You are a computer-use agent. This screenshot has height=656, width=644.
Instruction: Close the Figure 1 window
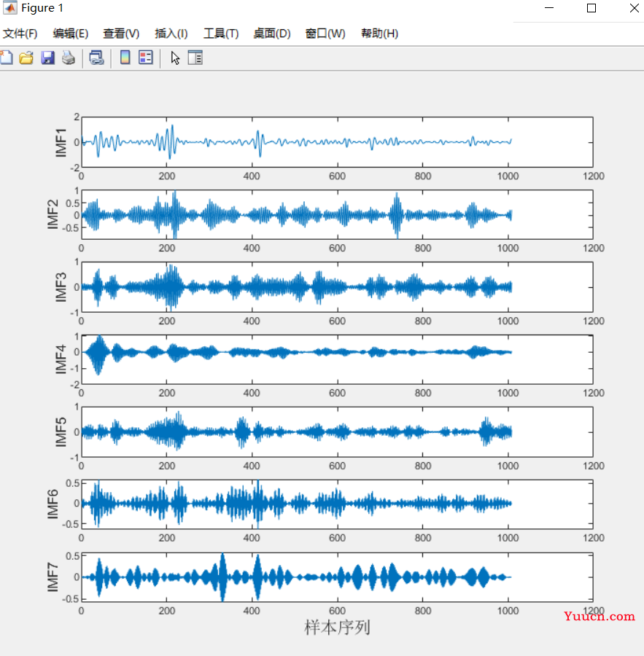coord(634,8)
